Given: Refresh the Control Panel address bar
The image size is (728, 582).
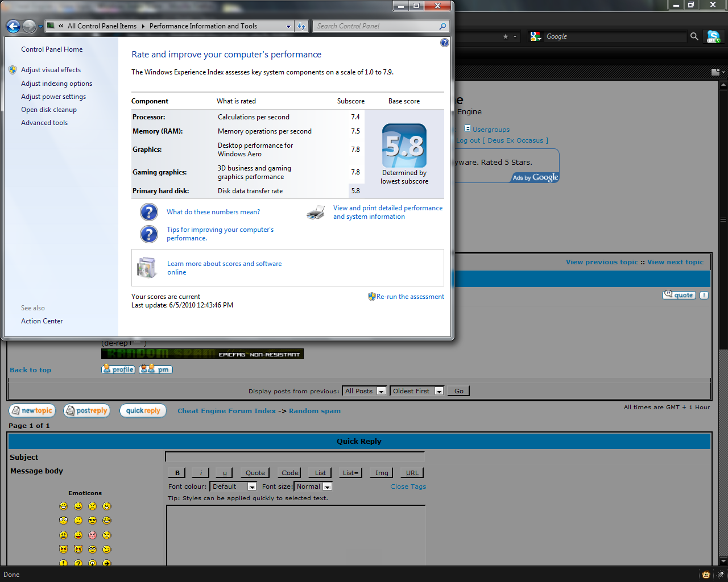Looking at the screenshot, I should pyautogui.click(x=301, y=26).
